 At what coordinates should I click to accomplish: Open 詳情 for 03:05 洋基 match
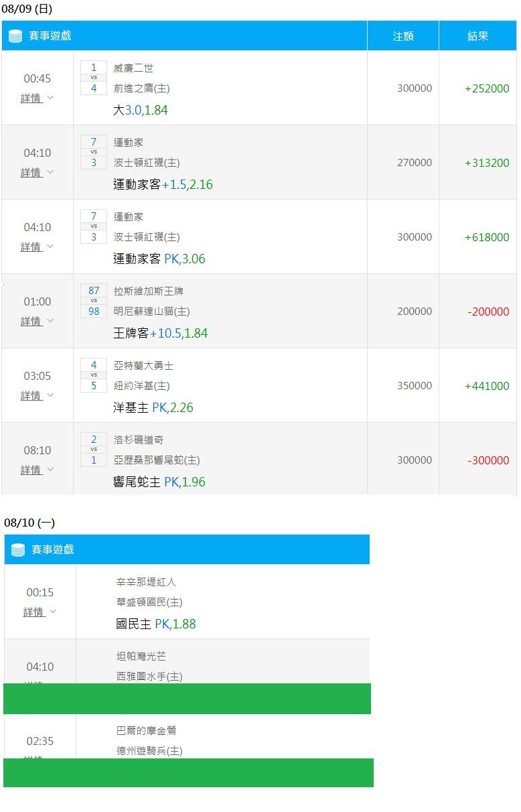tap(37, 396)
